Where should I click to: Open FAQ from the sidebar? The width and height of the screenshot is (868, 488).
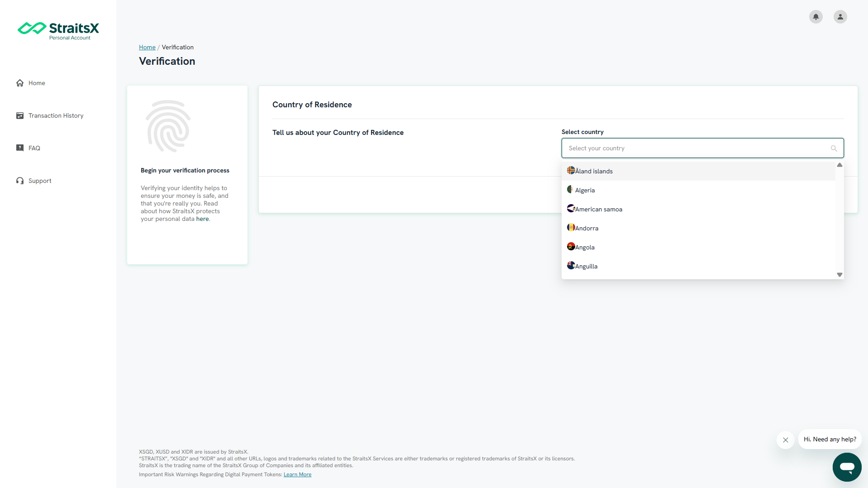[x=34, y=148]
